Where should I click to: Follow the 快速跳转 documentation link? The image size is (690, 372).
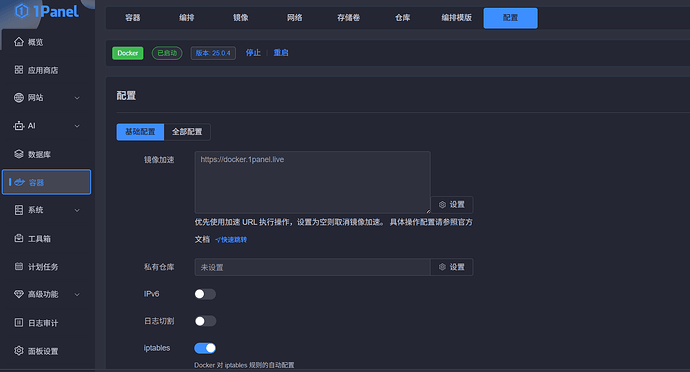pyautogui.click(x=231, y=239)
